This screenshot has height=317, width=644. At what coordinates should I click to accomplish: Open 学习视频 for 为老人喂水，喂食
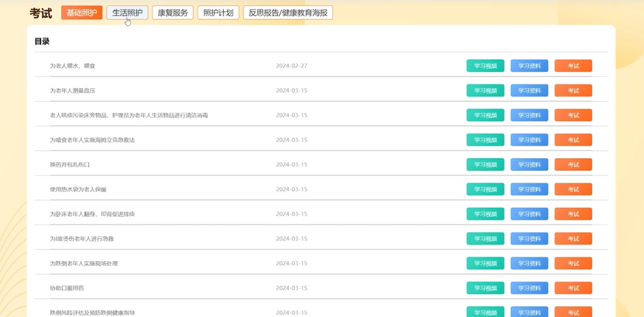tap(486, 66)
